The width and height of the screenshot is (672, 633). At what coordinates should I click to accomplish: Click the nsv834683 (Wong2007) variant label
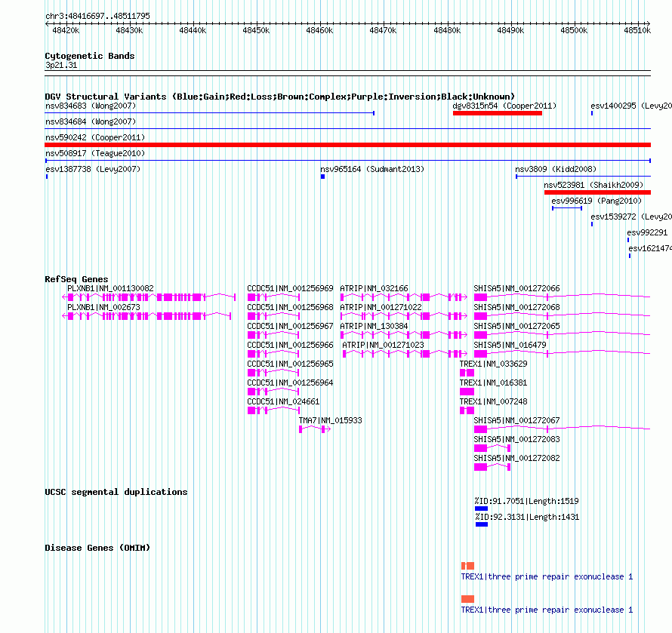pos(91,106)
